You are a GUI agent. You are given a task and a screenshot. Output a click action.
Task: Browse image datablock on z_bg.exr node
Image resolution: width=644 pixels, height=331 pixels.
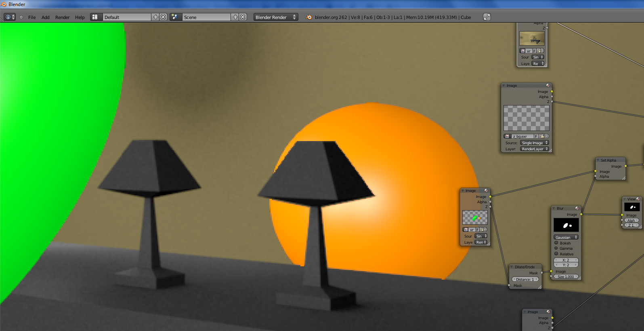click(x=507, y=137)
